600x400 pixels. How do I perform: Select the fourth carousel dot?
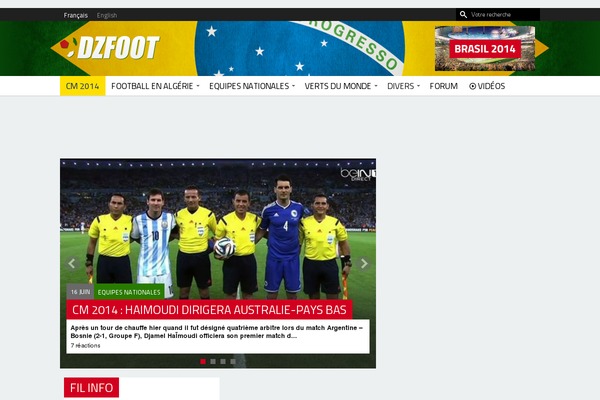pyautogui.click(x=233, y=361)
